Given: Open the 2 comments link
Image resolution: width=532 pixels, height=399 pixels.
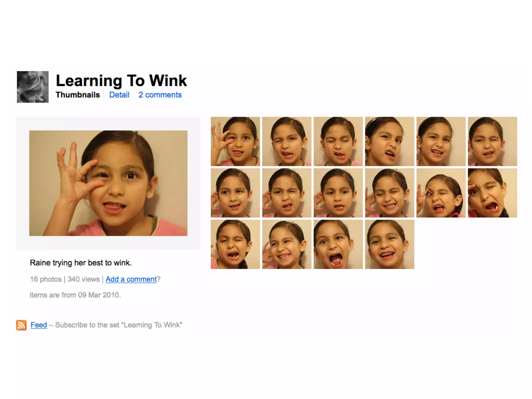Looking at the screenshot, I should coord(160,95).
